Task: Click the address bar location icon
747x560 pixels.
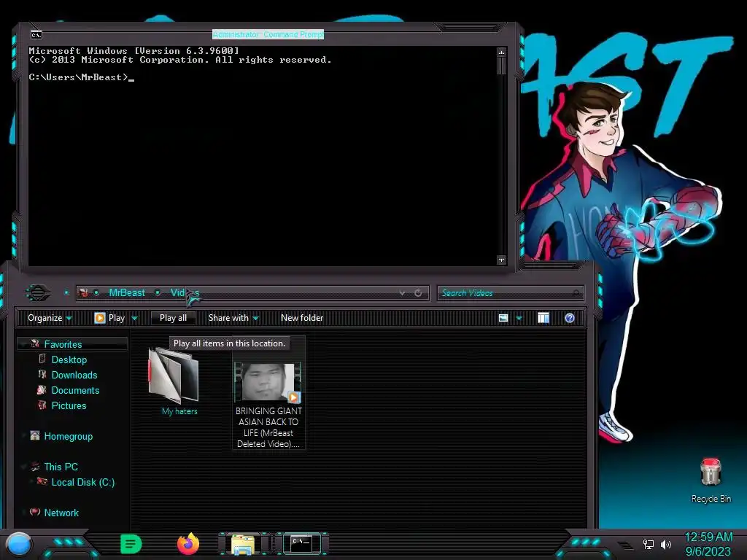Action: [85, 293]
